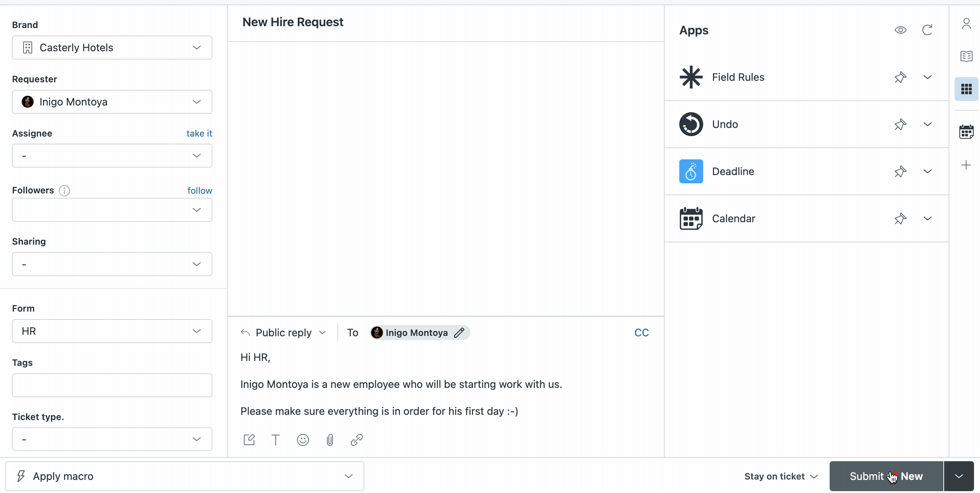Screen dimensions: 980x493
Task: Click the Tags input field
Action: click(112, 385)
